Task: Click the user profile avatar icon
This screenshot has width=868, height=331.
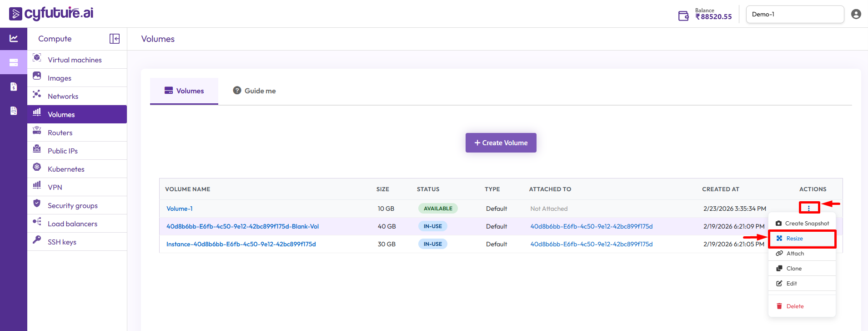Action: point(856,14)
